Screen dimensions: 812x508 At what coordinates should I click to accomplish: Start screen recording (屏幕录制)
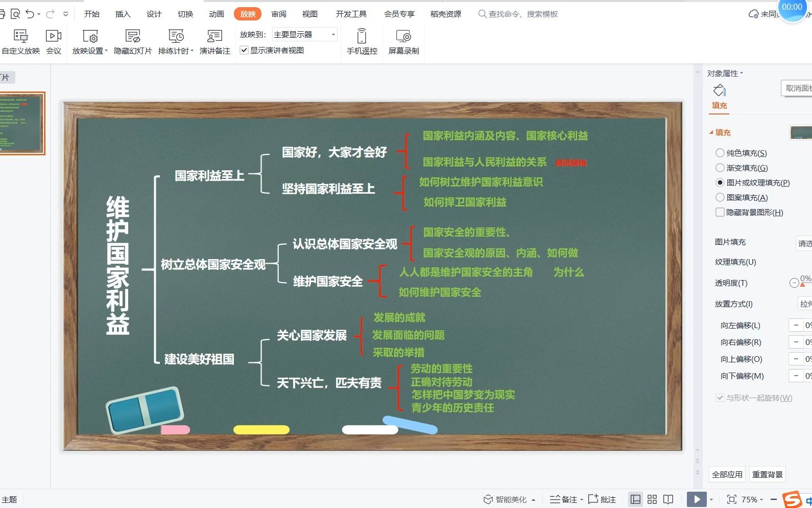pyautogui.click(x=403, y=42)
